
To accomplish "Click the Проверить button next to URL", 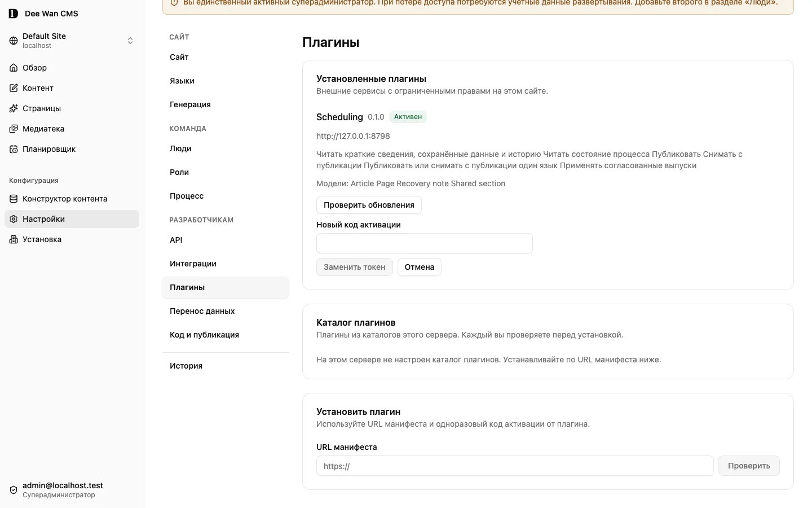I will pyautogui.click(x=749, y=466).
